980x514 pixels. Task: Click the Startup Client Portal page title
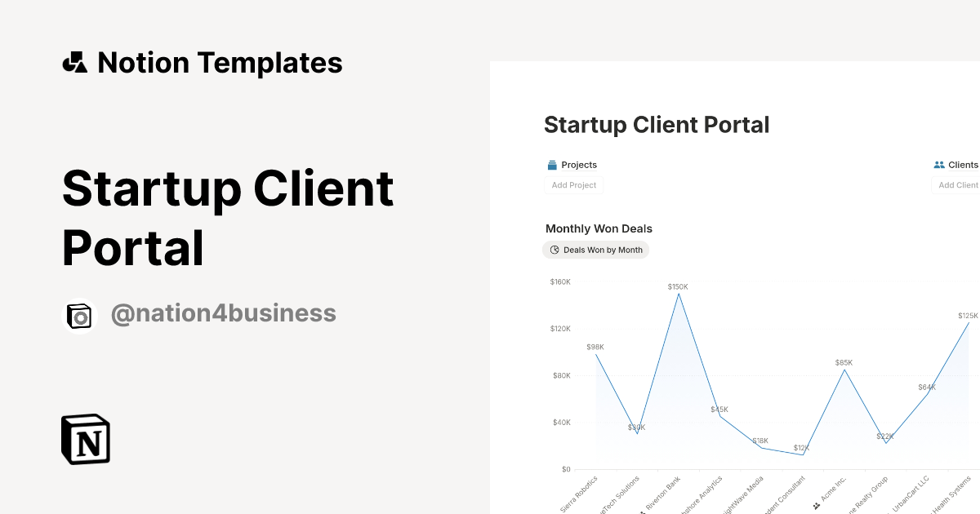coord(657,125)
